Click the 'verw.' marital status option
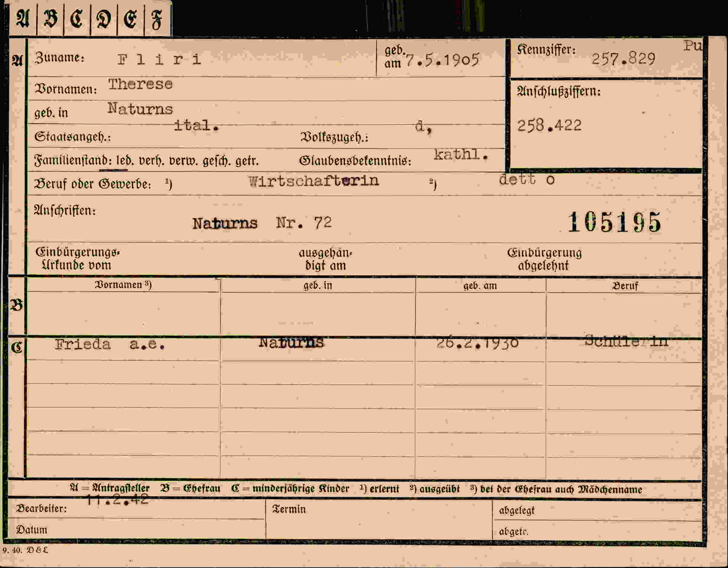This screenshot has width=728, height=568. [184, 161]
